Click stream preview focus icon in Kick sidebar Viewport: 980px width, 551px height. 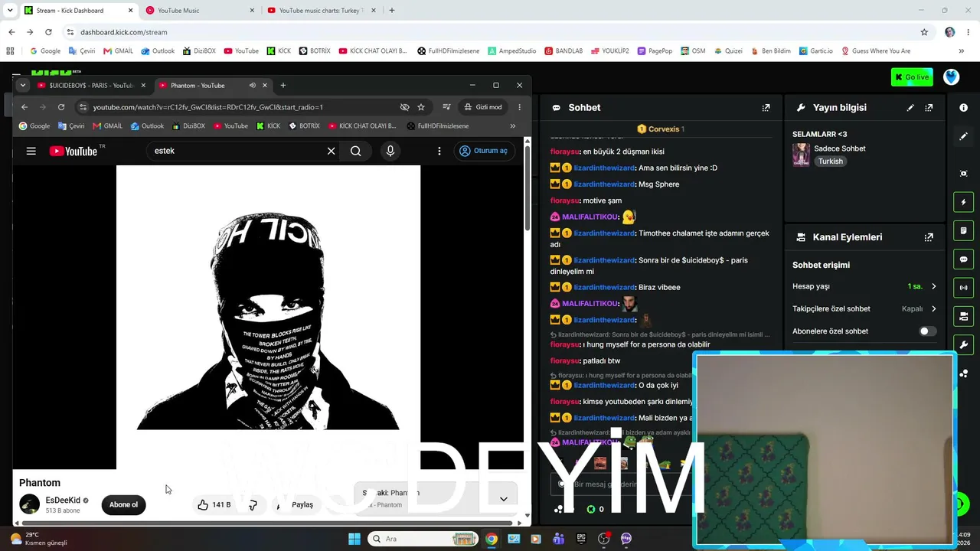pos(963,174)
